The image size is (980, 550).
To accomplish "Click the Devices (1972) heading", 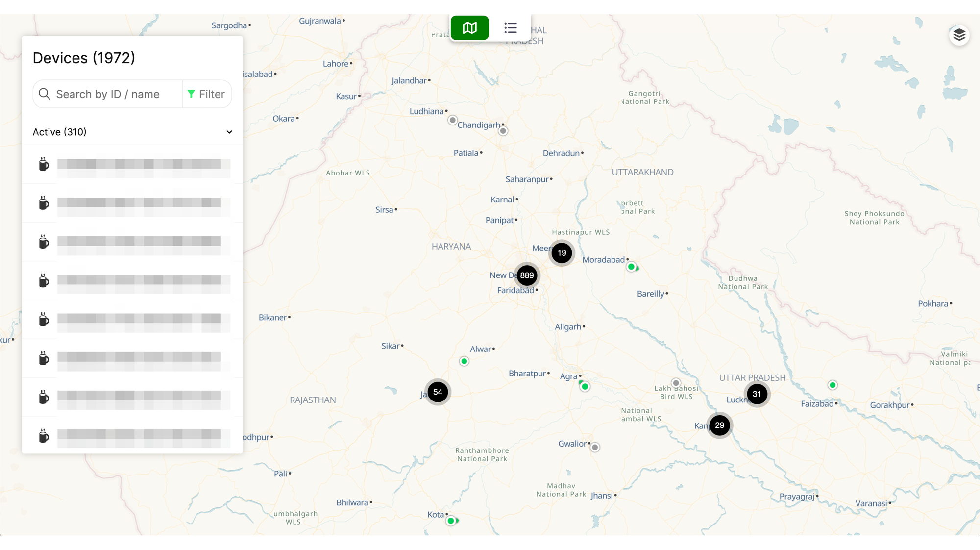I will 84,58.
